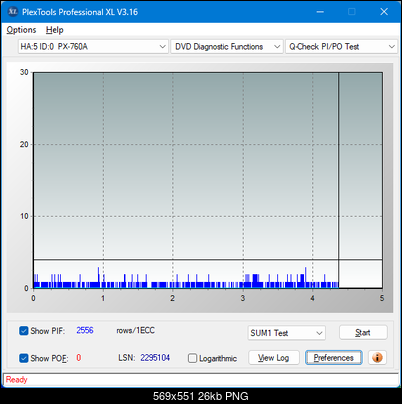Click the Start button
The width and height of the screenshot is (402, 404).
click(x=363, y=332)
